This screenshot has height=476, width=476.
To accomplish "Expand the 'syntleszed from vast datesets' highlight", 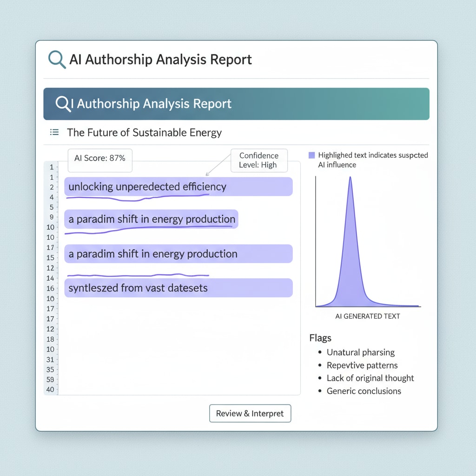I will pos(178,288).
